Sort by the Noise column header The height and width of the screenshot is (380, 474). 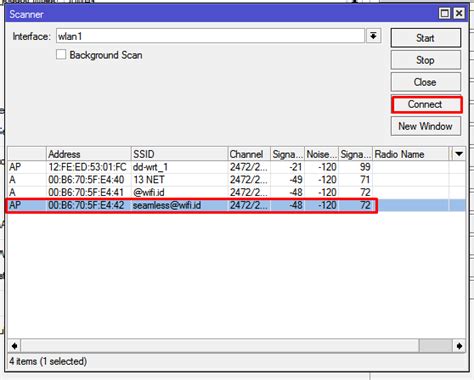pyautogui.click(x=322, y=154)
